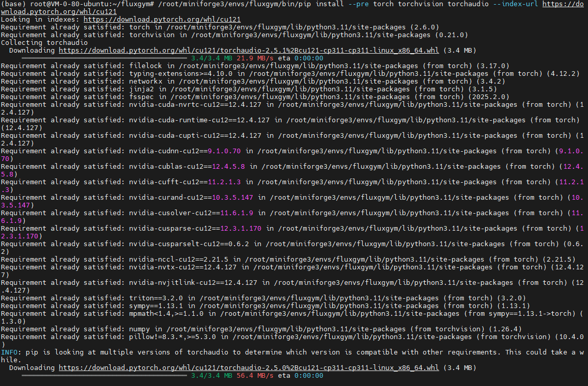The height and width of the screenshot is (386, 588).
Task: Click 'nvidia-curand-cu12==10.3.5.147' requirement
Action: [x=191, y=197]
